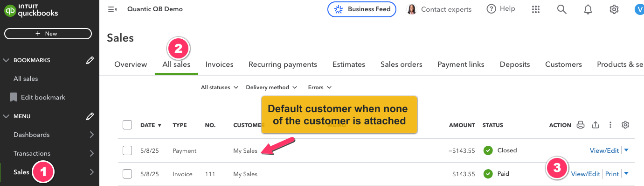Check the Invoice 111 row checkbox

tap(127, 174)
